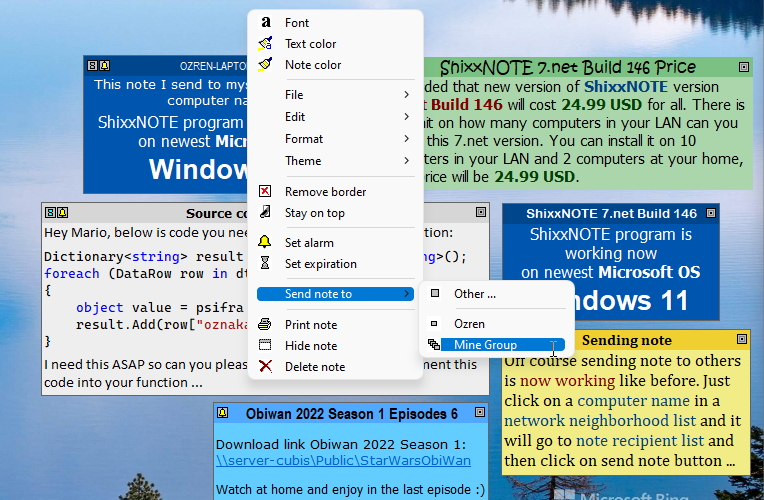
Task: Click 'Download link Obiwan 2022 Season 1:' text
Action: click(x=341, y=444)
